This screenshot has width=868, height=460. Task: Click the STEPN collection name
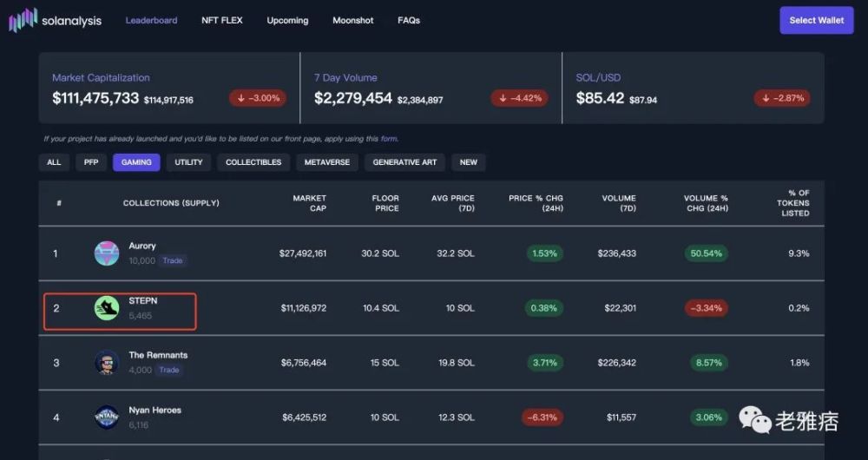pos(143,300)
